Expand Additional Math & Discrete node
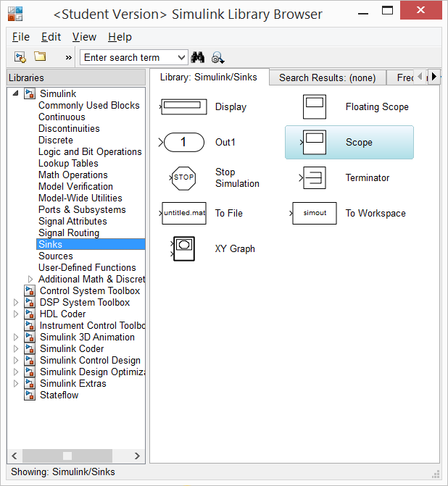 tap(30, 280)
